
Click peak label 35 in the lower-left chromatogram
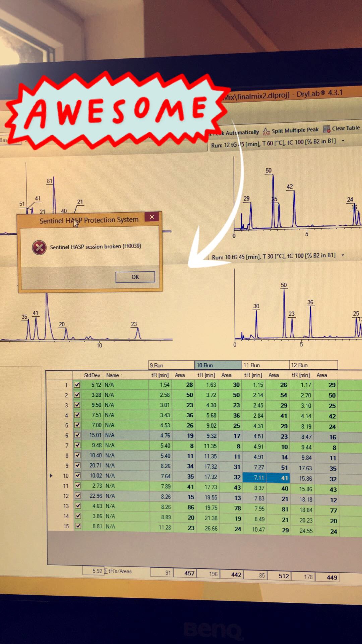tap(24, 317)
